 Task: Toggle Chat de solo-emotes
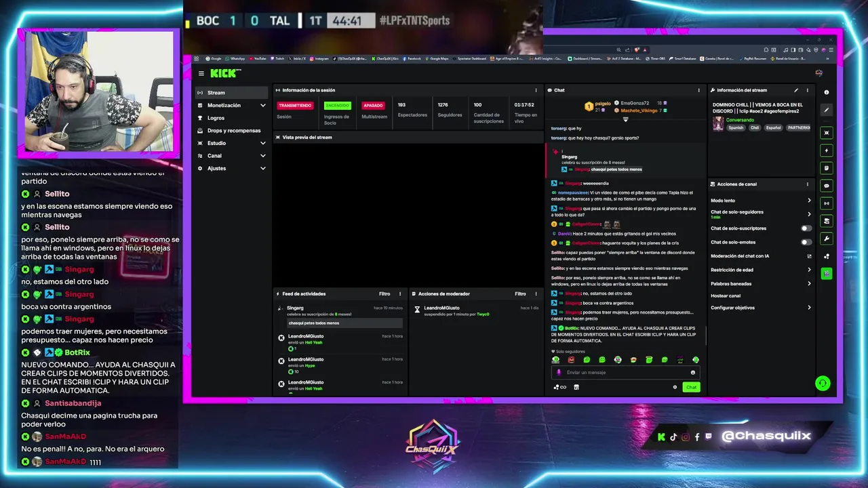point(806,242)
